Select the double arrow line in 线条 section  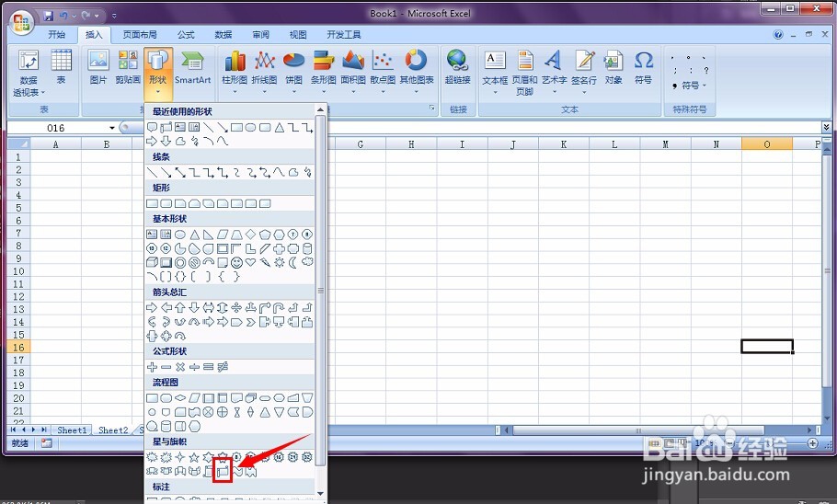180,173
